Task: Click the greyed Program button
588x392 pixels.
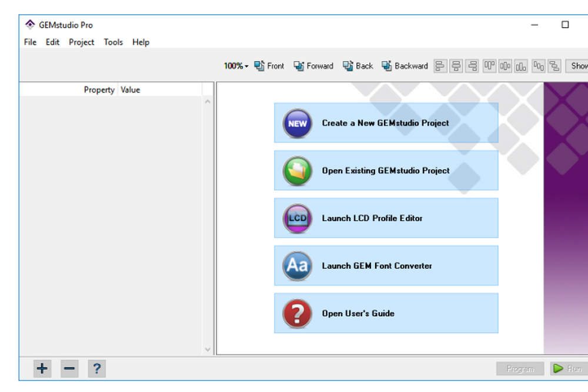Action: pos(520,368)
